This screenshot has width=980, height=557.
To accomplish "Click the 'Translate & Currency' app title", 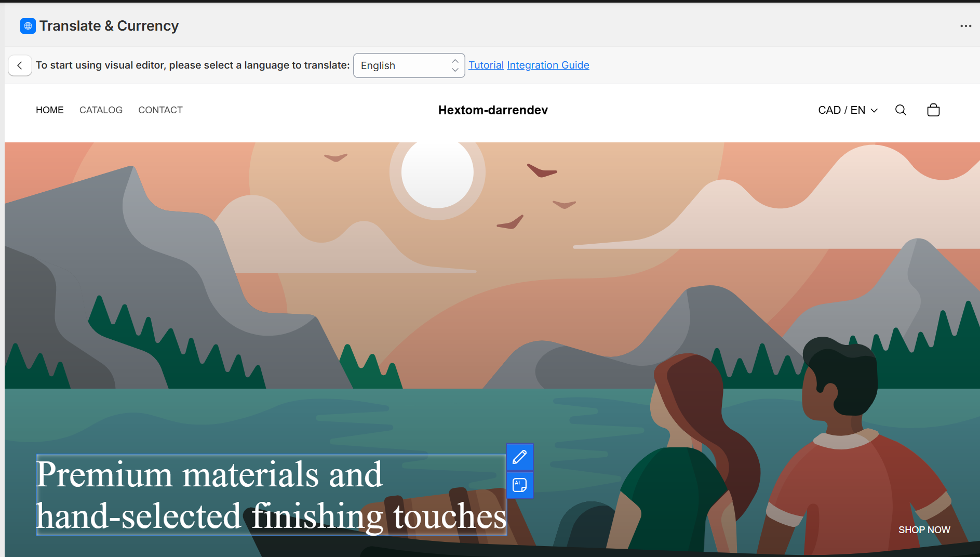I will (x=109, y=26).
